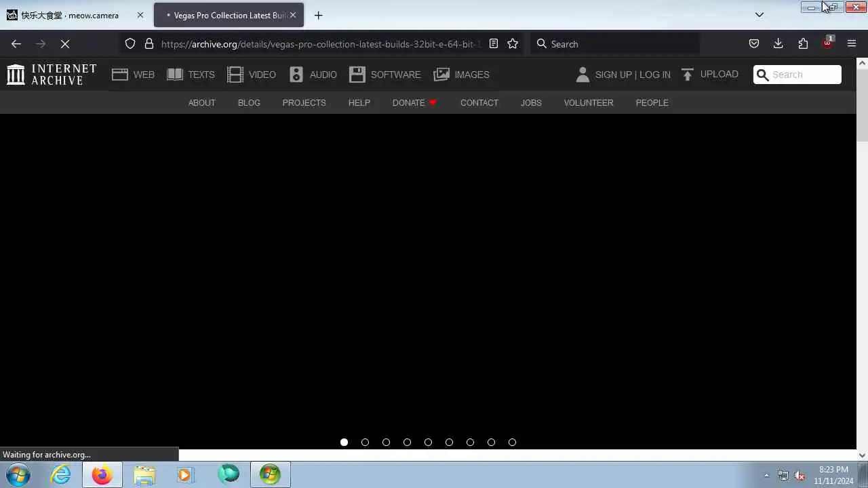
Task: Open the Extensions puzzle icon
Action: click(803, 44)
